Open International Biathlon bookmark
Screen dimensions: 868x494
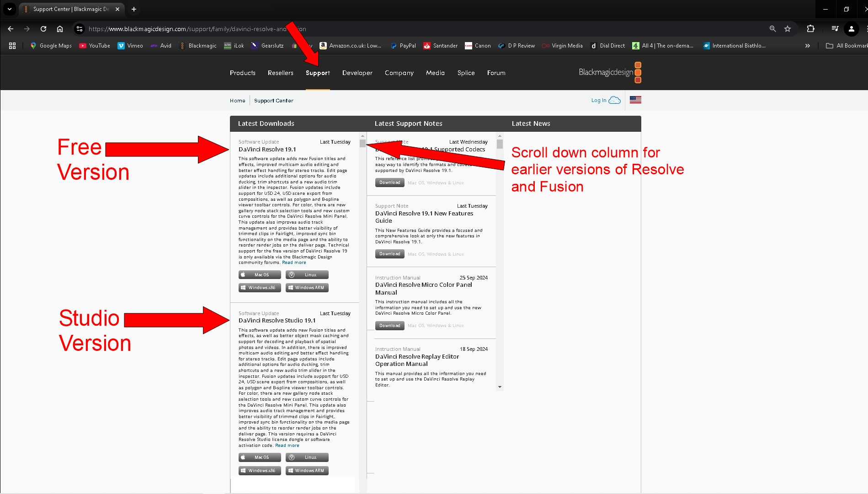pos(735,46)
